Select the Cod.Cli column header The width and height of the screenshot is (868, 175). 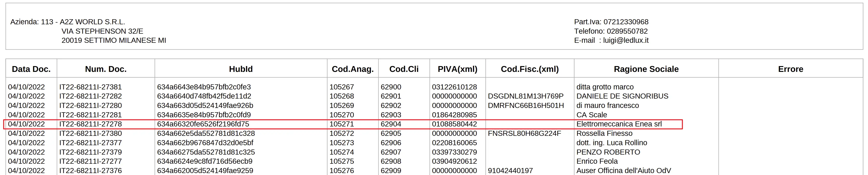pyautogui.click(x=404, y=69)
